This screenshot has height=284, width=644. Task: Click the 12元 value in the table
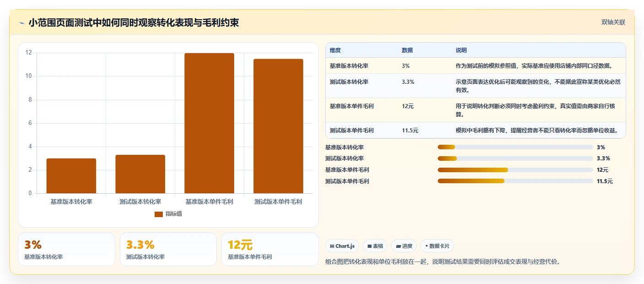[408, 106]
